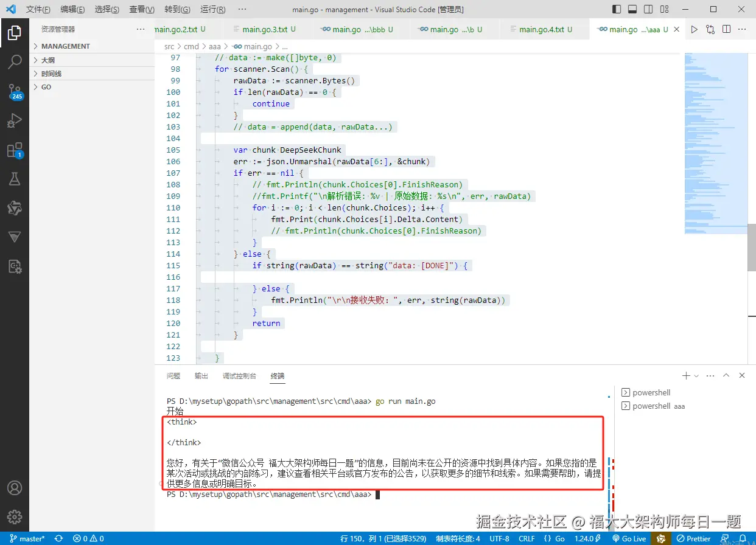Expand the 时间线 timeline section
The width and height of the screenshot is (756, 545).
pyautogui.click(x=91, y=74)
